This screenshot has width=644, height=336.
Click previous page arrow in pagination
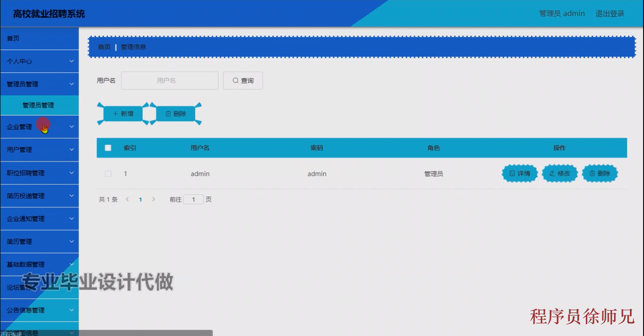[x=127, y=199]
